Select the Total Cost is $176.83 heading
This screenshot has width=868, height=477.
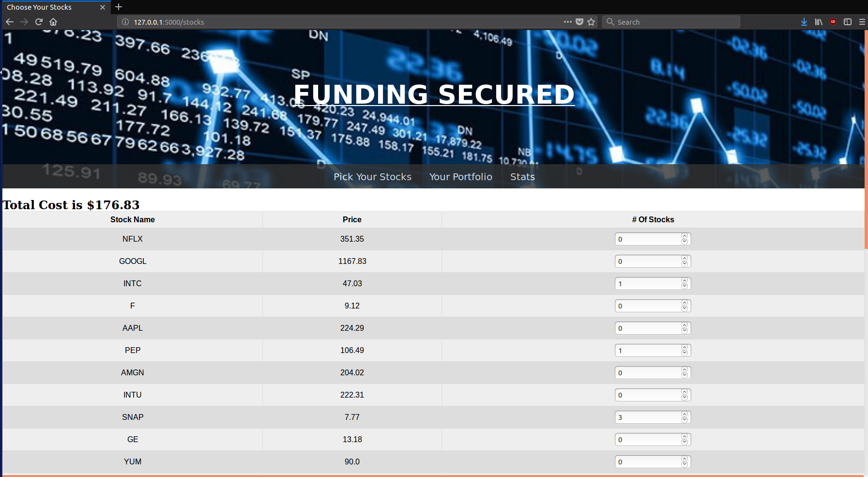pyautogui.click(x=71, y=205)
